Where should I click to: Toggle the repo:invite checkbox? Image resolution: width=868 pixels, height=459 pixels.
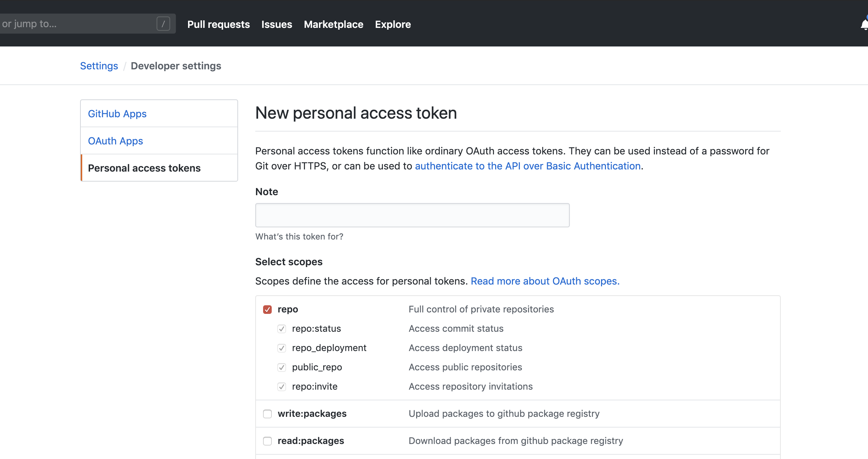click(x=282, y=386)
